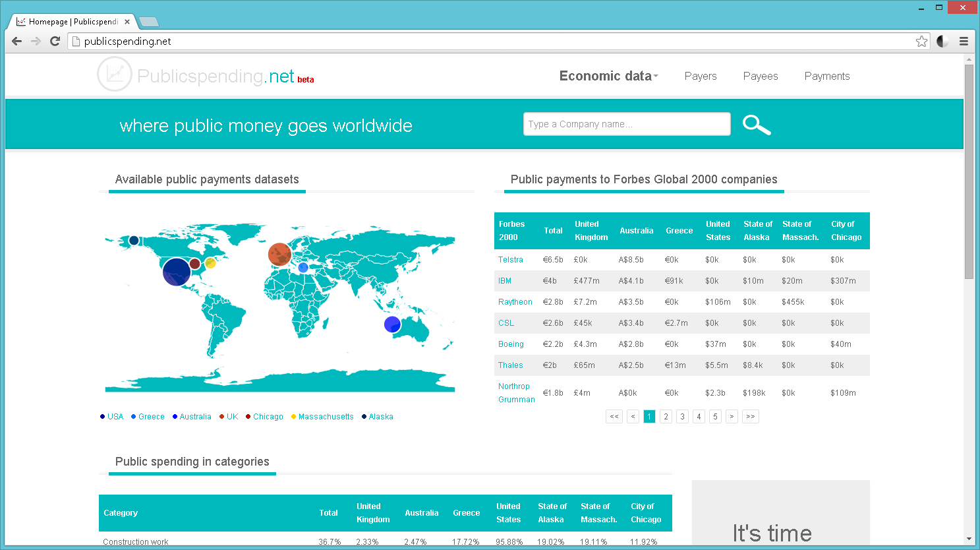This screenshot has width=980, height=550.
Task: Click the Alaska legend link
Action: [381, 417]
